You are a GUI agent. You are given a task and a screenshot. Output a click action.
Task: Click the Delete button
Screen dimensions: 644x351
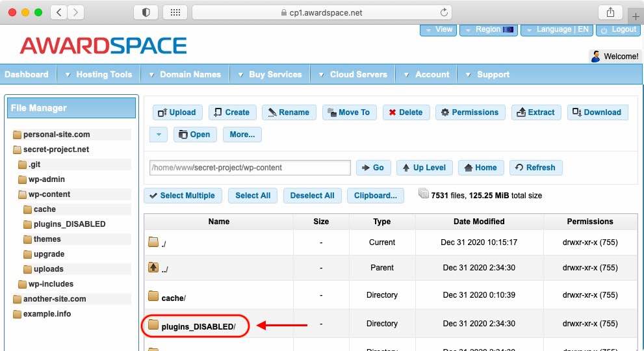(406, 112)
